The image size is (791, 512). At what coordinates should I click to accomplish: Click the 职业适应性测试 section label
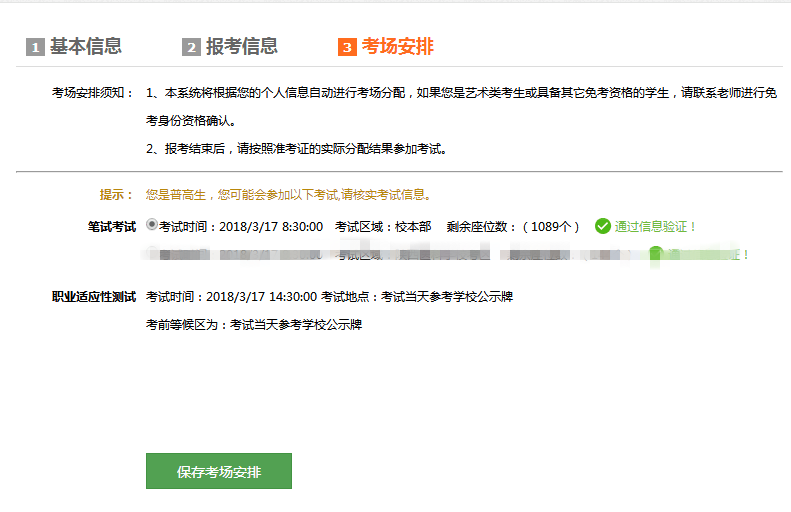93,297
